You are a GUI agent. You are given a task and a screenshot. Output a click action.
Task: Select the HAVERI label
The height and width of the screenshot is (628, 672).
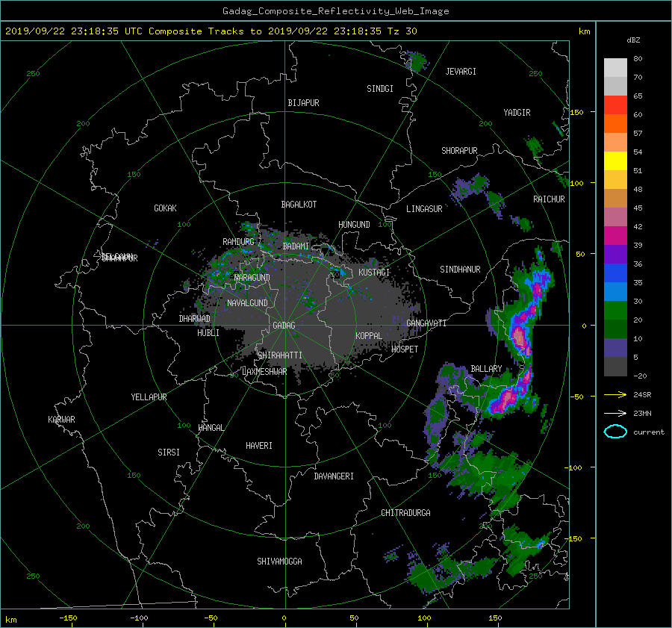coord(259,445)
